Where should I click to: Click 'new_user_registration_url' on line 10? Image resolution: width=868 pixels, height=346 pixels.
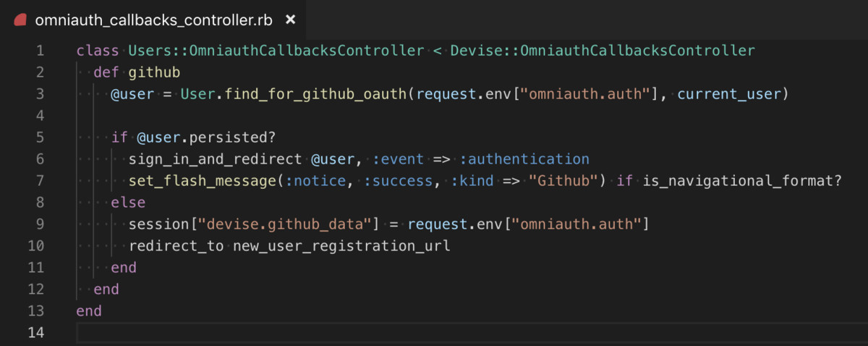click(x=341, y=246)
